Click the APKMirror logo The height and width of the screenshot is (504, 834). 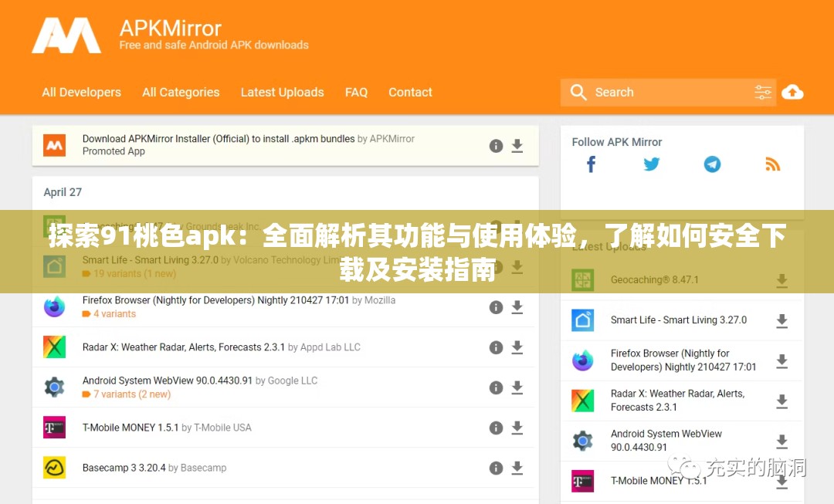click(67, 34)
